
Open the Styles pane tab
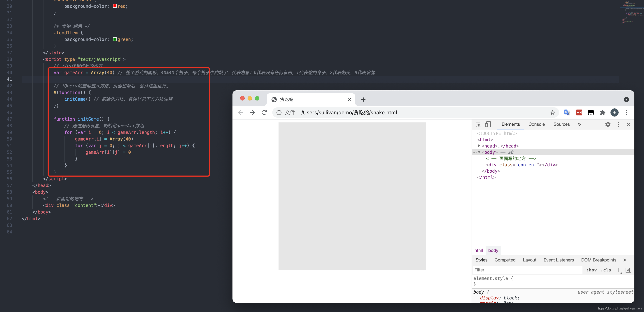click(481, 260)
